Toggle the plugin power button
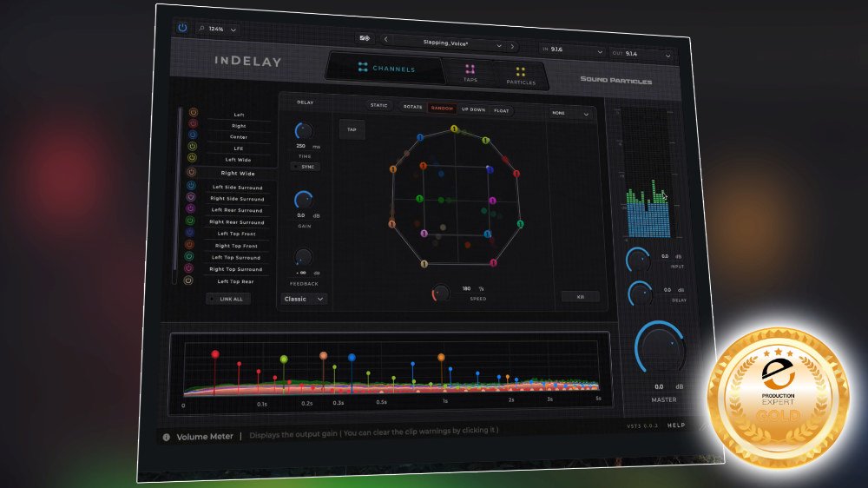 coord(182,28)
